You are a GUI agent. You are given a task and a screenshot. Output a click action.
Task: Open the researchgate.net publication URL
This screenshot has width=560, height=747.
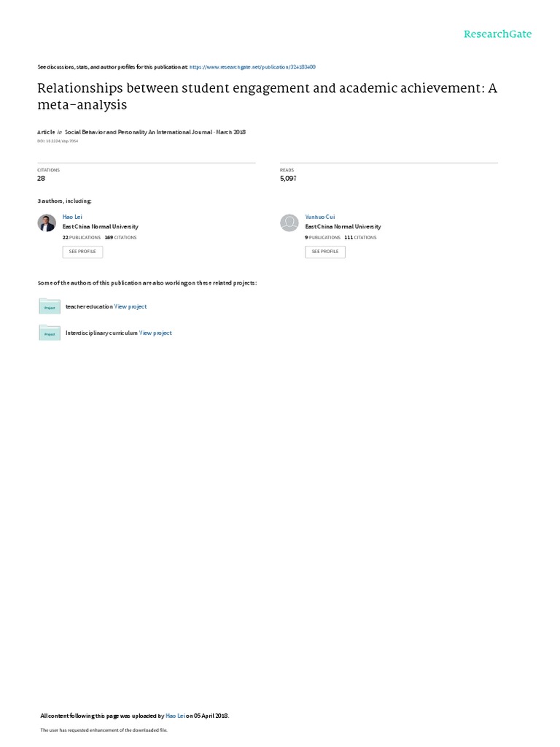pyautogui.click(x=252, y=67)
